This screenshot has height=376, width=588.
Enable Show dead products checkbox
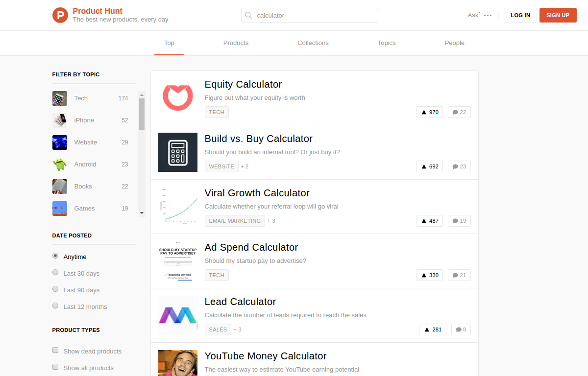coord(55,351)
